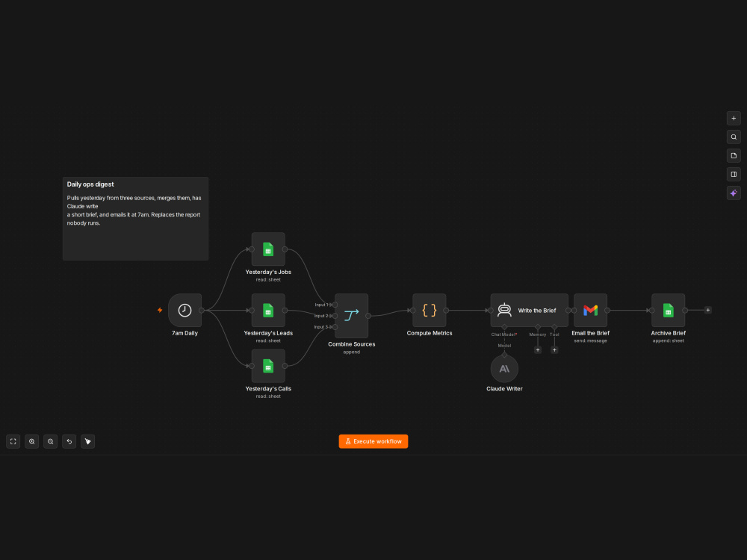Image resolution: width=747 pixels, height=560 pixels.
Task: Fit the workflow to view
Action: point(13,441)
